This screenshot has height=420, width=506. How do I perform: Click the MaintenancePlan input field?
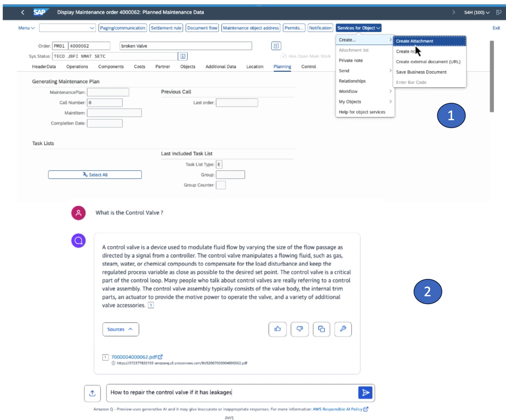click(x=108, y=92)
